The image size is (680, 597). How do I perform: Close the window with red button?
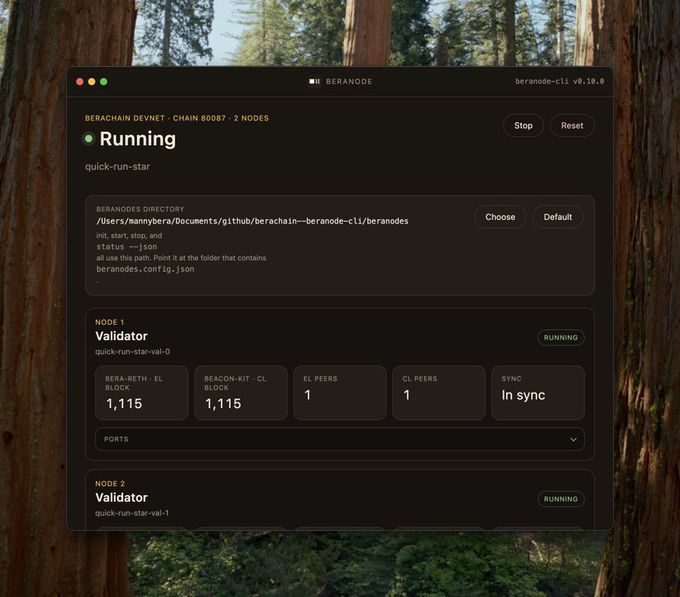coord(80,82)
